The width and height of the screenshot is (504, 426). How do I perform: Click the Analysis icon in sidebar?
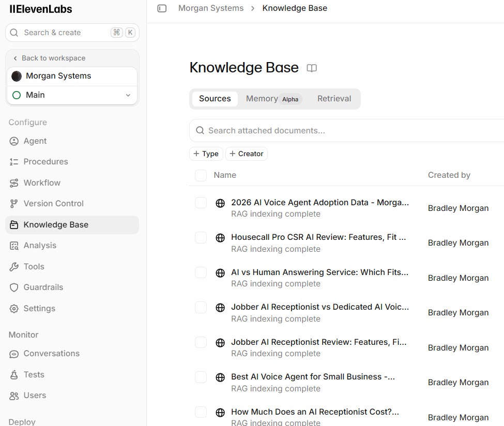pos(14,246)
